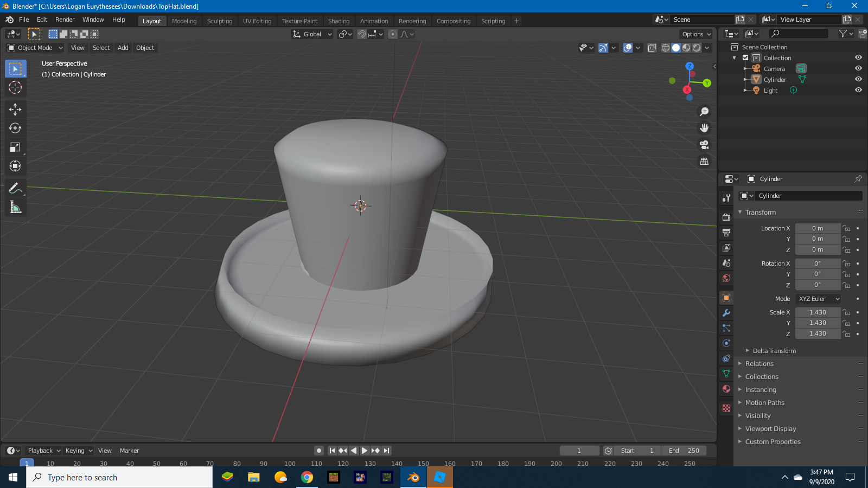Click the Options button in the viewport header
Viewport: 868px width, 488px height.
[x=696, y=34]
